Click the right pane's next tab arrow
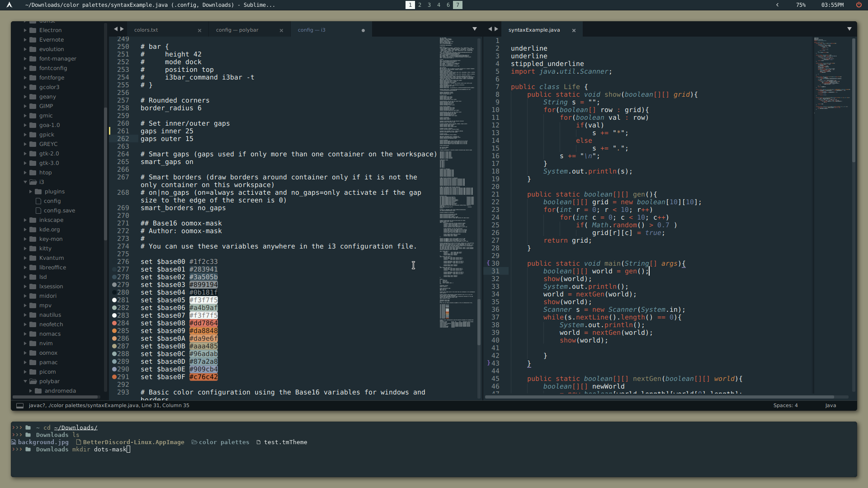This screenshot has width=868, height=488. pos(496,29)
